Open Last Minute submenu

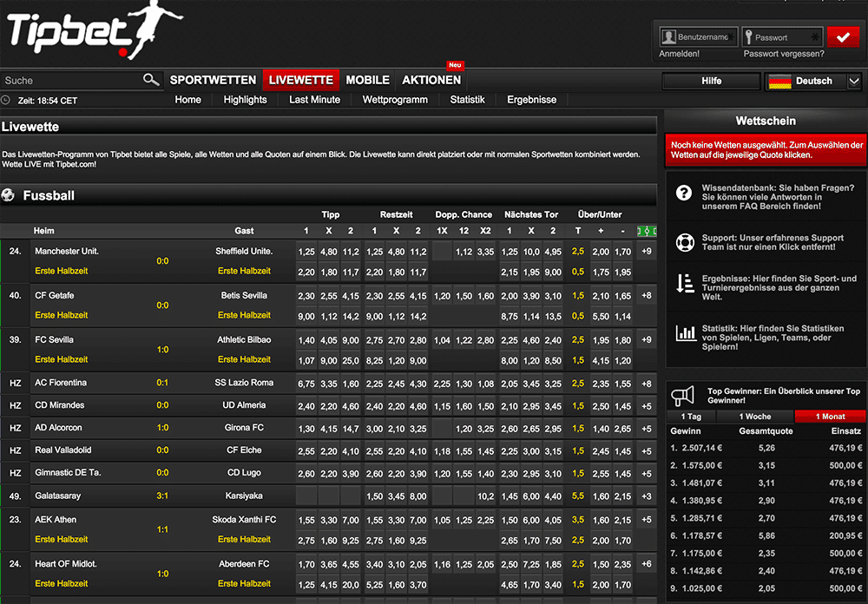[314, 100]
